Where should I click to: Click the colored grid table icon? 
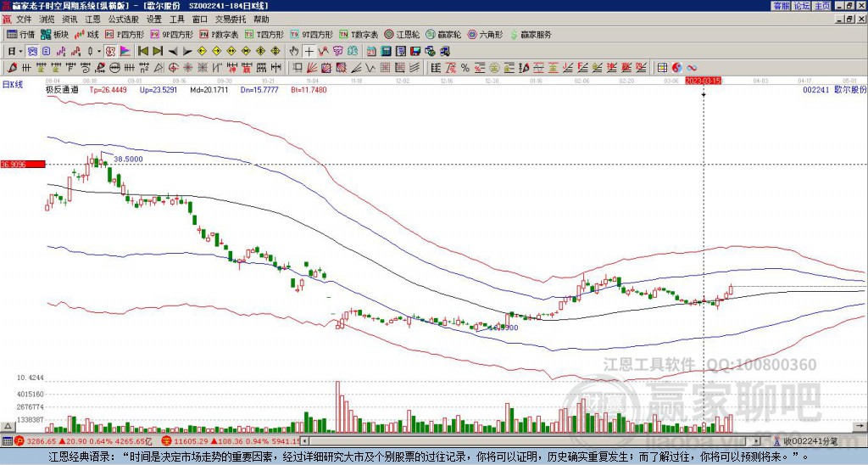(662, 68)
